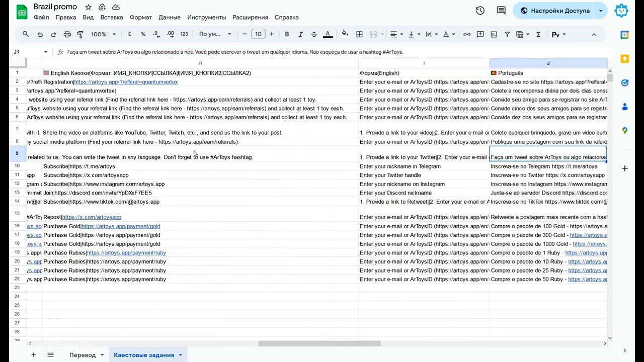Open the vertical align dropdown
644x362 pixels.
point(414,34)
